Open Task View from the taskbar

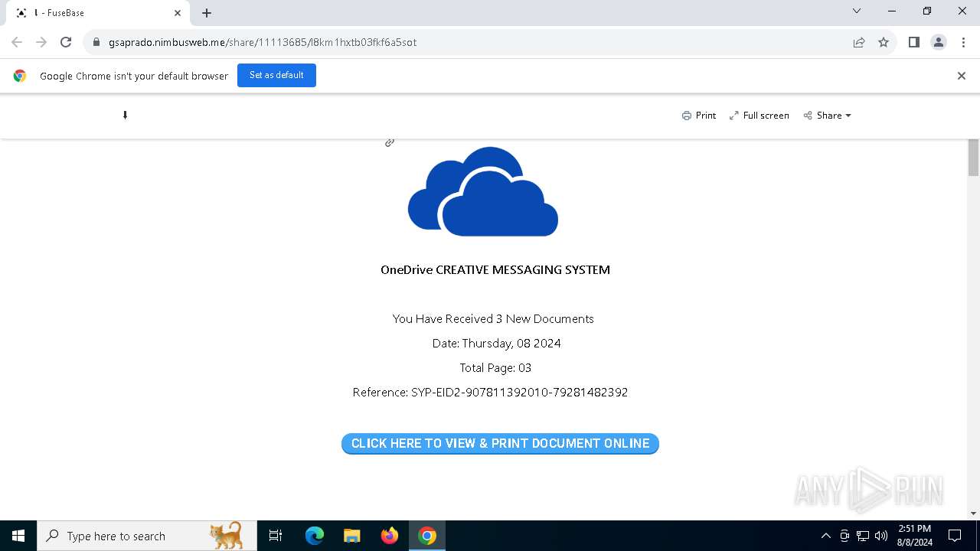click(x=276, y=536)
